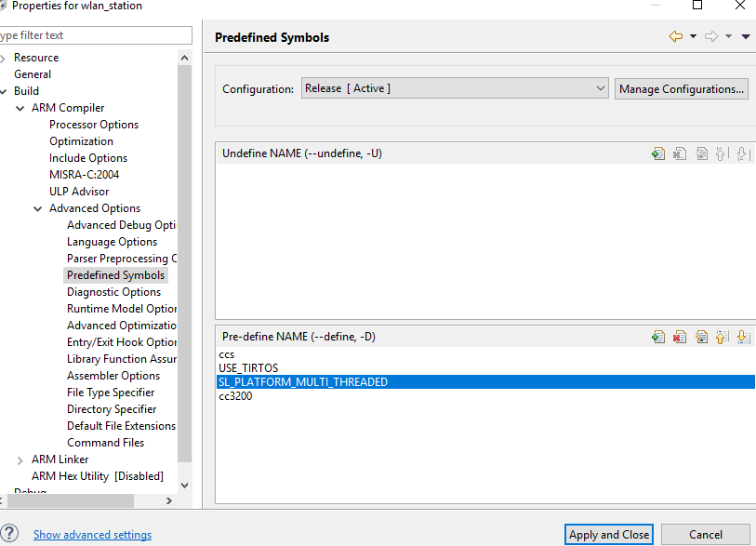Select Processor Options in the tree
Screen dimensions: 756x546
[94, 125]
